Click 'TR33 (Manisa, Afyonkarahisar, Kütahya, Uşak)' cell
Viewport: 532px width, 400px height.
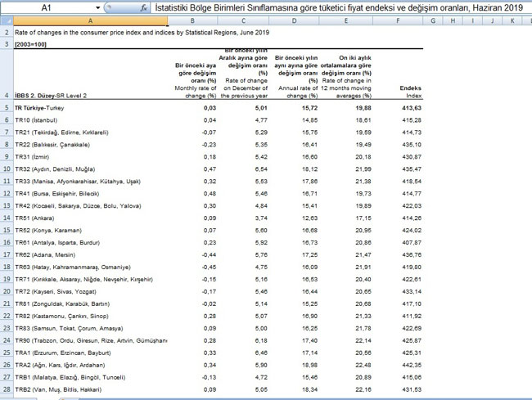(78, 182)
